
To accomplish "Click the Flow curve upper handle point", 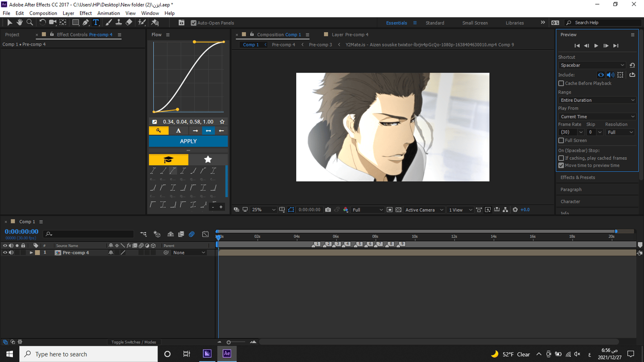I will tap(194, 42).
